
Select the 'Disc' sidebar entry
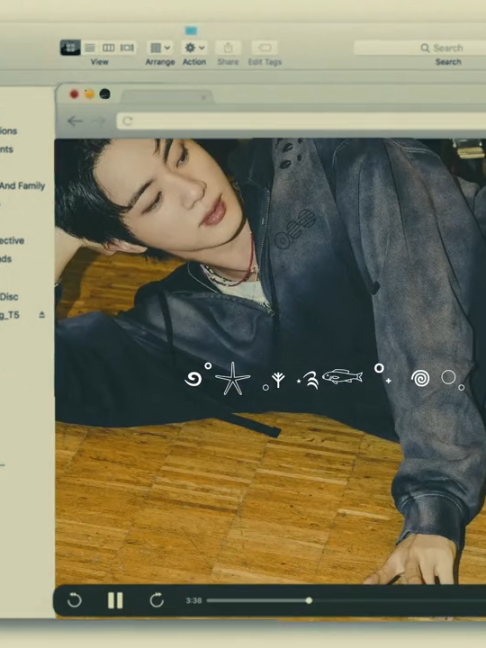click(9, 297)
